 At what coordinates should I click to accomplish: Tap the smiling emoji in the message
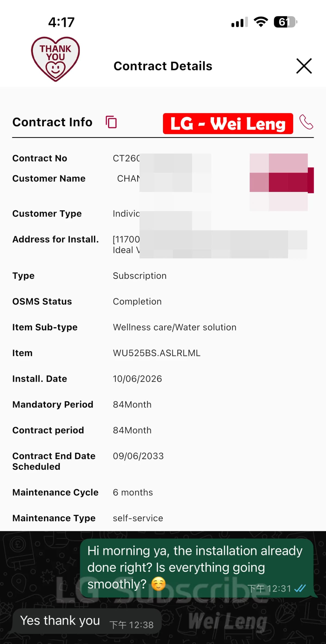(158, 584)
